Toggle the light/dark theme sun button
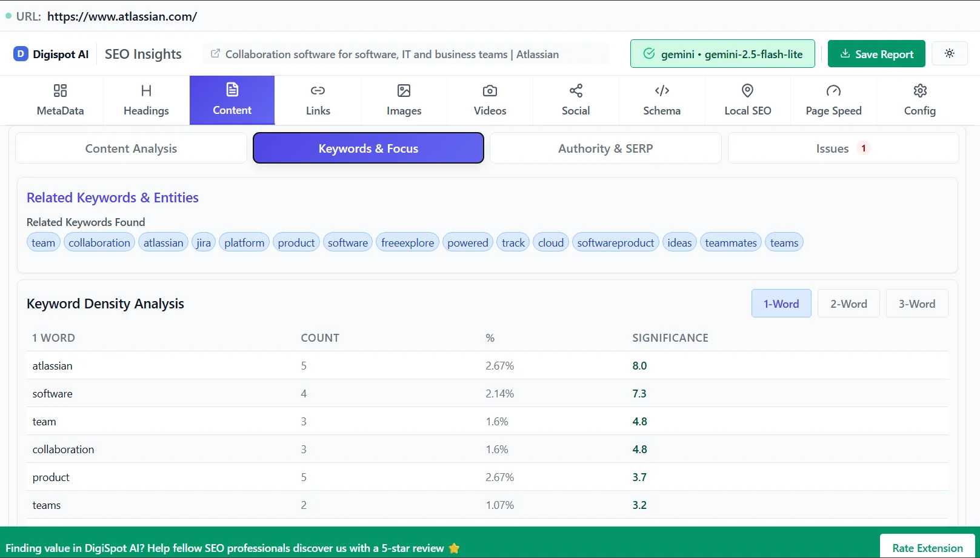Image resolution: width=980 pixels, height=558 pixels. tap(949, 53)
